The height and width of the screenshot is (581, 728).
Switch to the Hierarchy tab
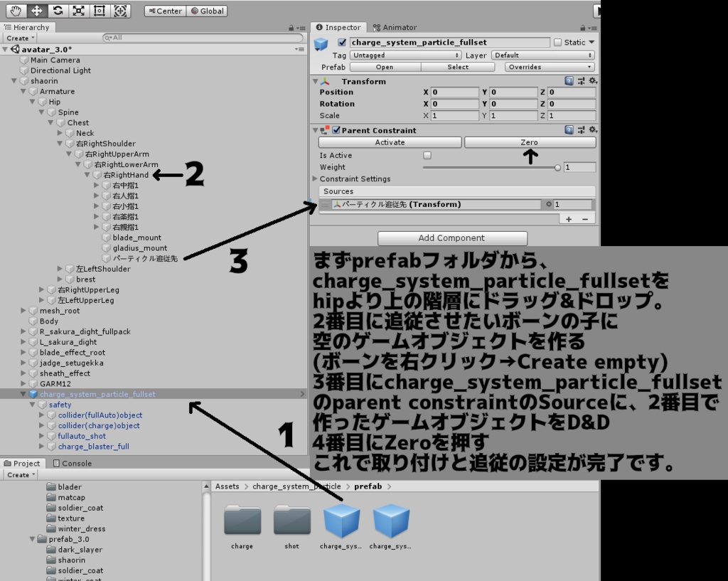(28, 28)
